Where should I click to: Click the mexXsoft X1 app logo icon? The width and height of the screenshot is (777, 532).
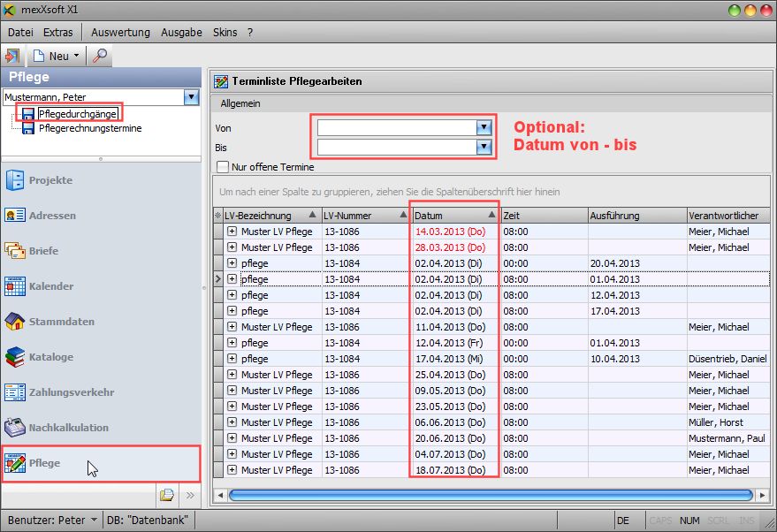tap(10, 10)
